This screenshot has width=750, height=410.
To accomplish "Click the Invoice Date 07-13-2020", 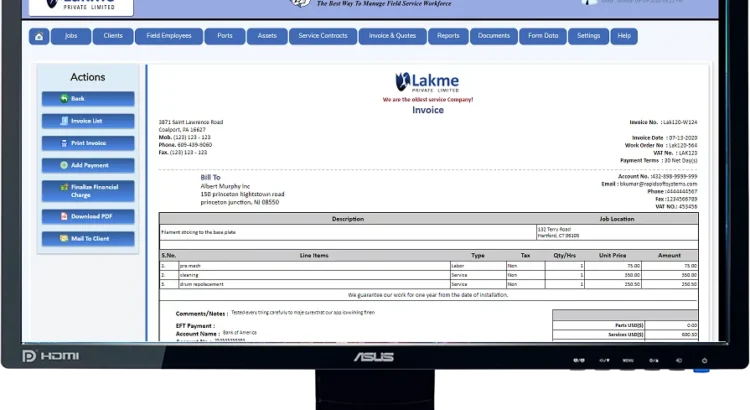I will [683, 138].
